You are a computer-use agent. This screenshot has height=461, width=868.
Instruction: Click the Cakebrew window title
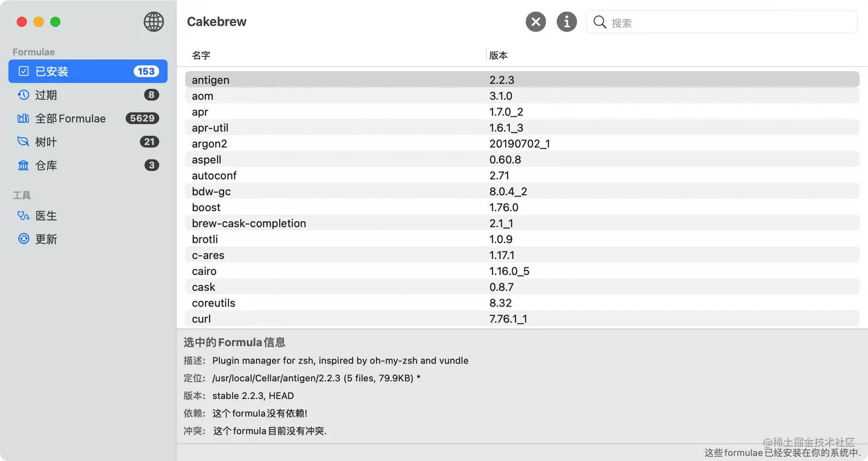pos(216,22)
